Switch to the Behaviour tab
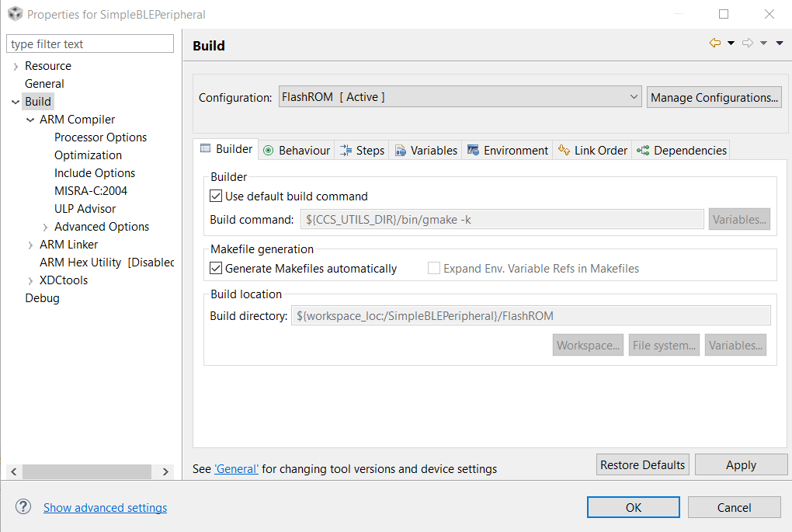 point(297,151)
